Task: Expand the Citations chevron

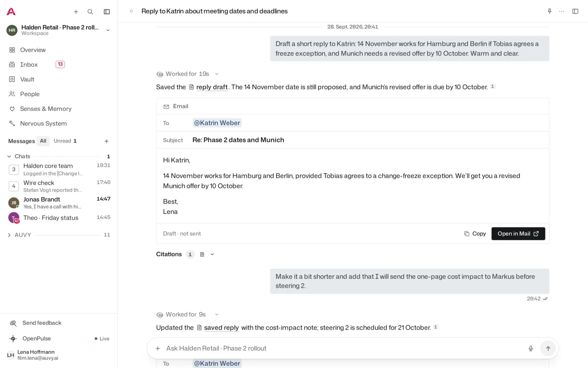Action: coord(212,254)
